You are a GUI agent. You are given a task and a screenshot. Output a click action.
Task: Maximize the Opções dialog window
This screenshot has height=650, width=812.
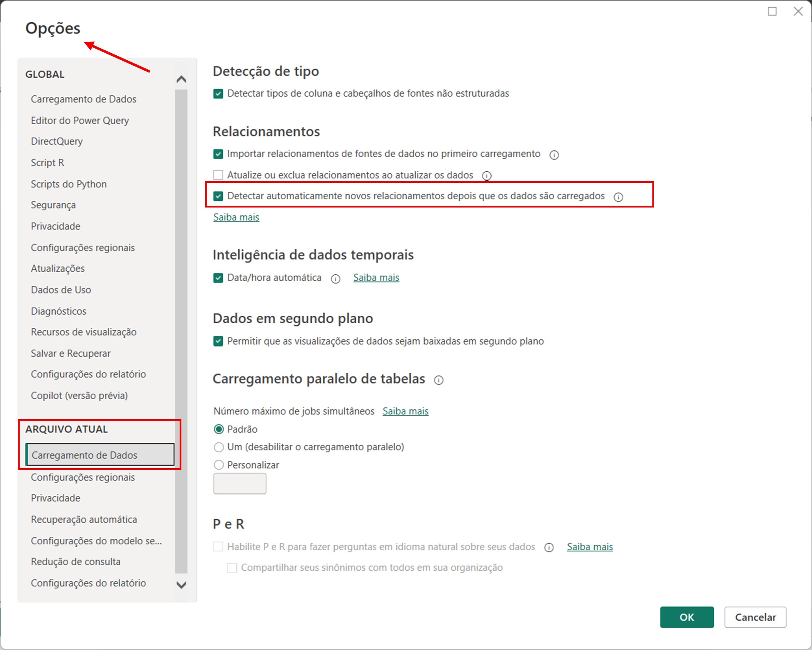click(772, 11)
